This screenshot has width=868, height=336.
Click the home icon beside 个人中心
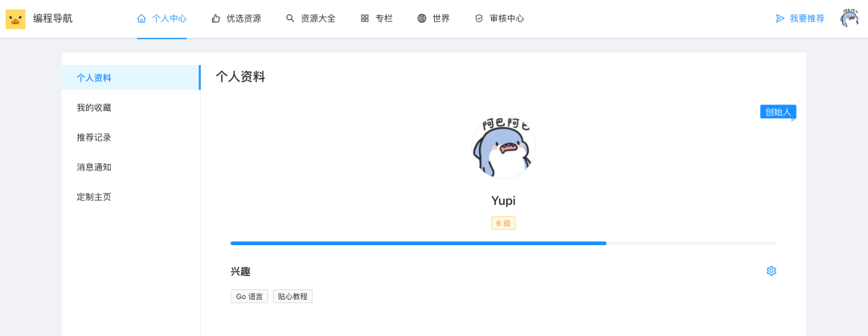point(141,18)
